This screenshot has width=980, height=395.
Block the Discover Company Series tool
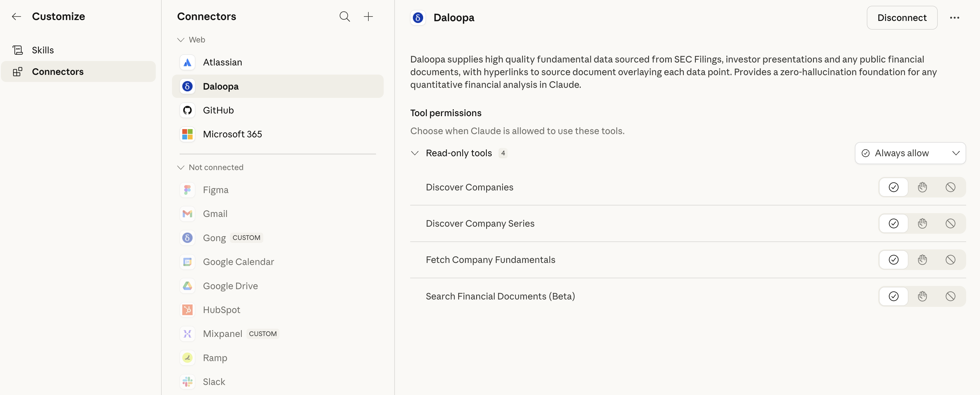tap(950, 224)
